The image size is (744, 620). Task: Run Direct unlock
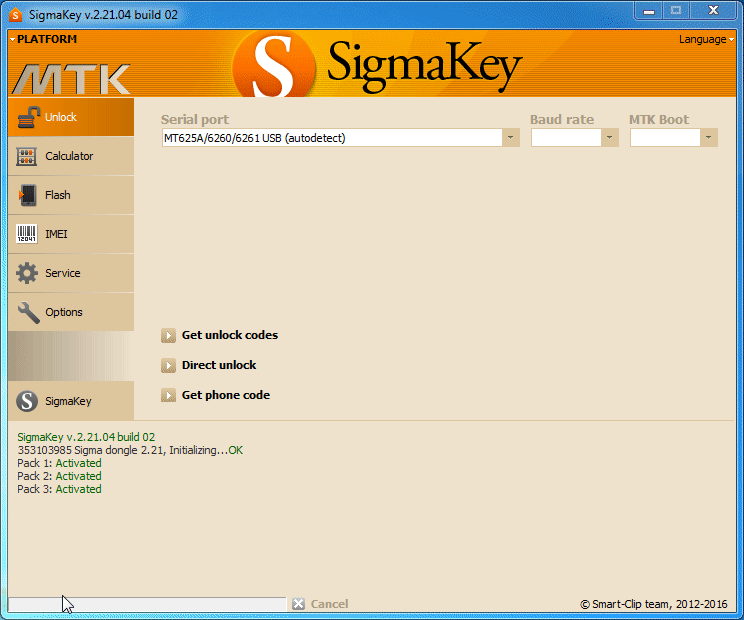[218, 365]
